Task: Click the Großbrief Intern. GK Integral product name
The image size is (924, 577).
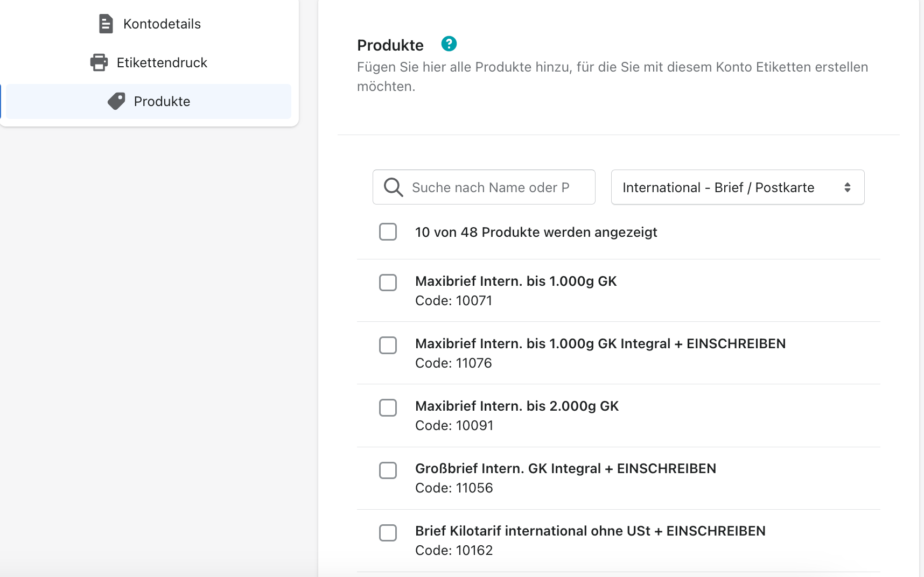Action: point(565,469)
